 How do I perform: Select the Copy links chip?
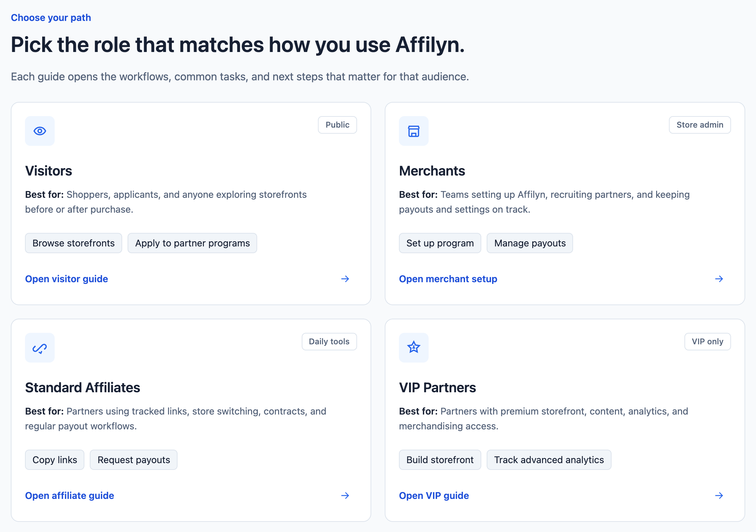coord(55,460)
